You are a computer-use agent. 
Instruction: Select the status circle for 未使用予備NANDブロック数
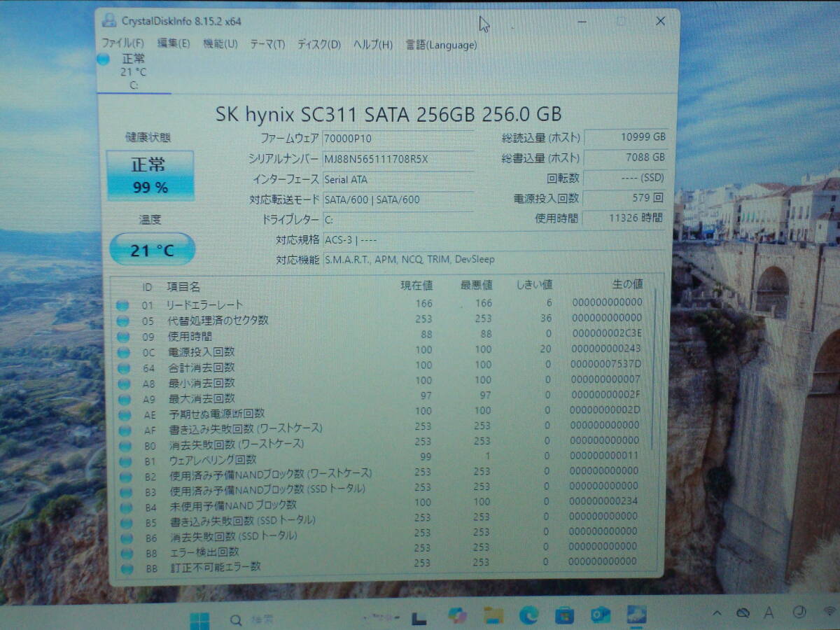pos(126,507)
